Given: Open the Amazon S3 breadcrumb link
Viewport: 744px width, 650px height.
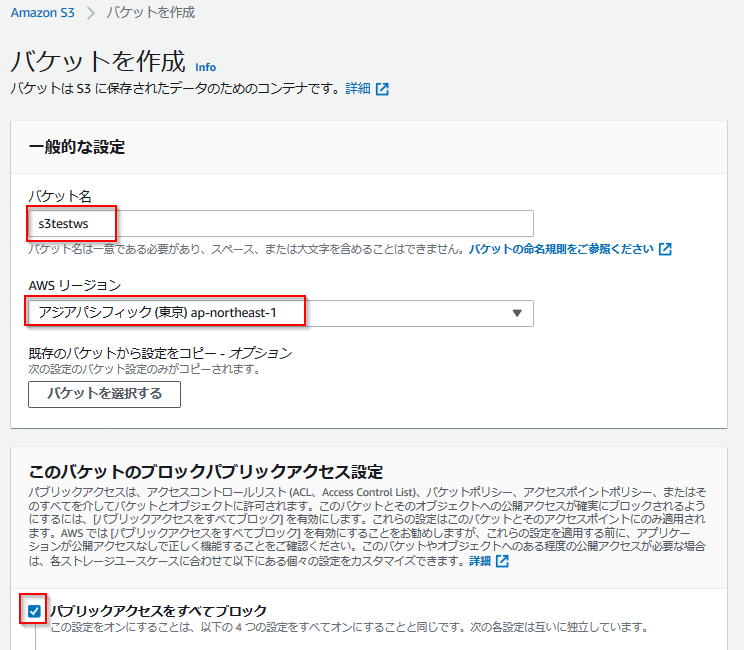Looking at the screenshot, I should click(43, 13).
